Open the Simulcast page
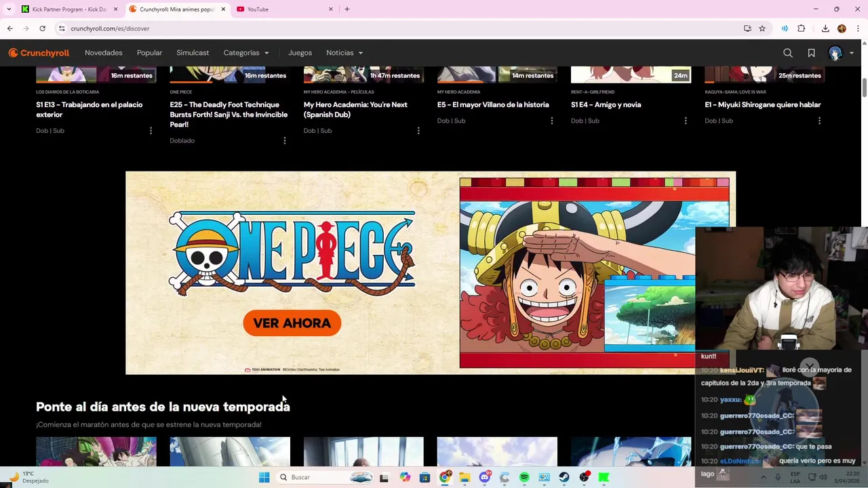 [x=193, y=53]
